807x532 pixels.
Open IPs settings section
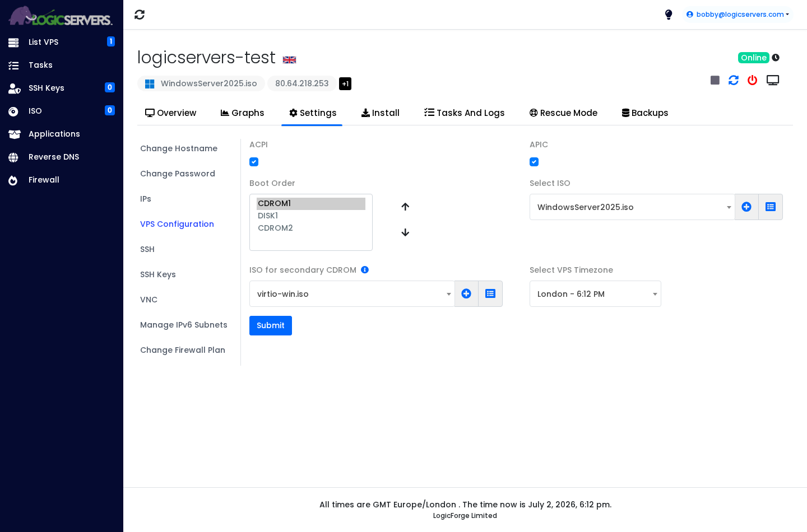pyautogui.click(x=146, y=199)
